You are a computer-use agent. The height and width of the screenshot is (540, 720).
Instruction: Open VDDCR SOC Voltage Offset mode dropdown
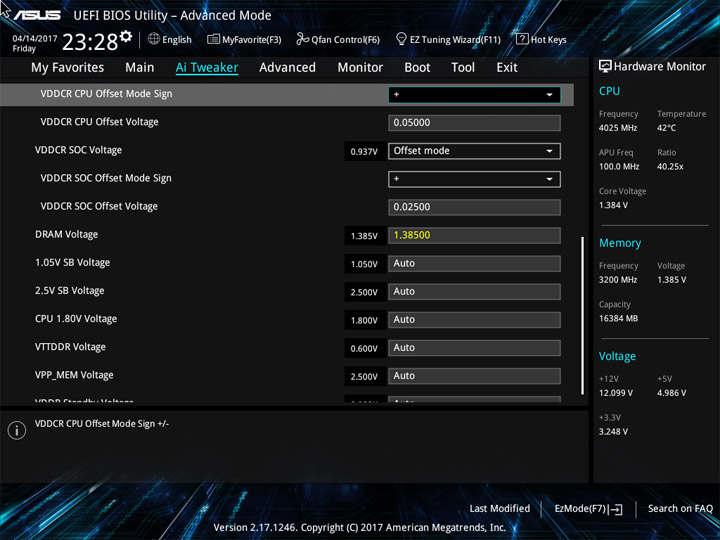point(474,151)
